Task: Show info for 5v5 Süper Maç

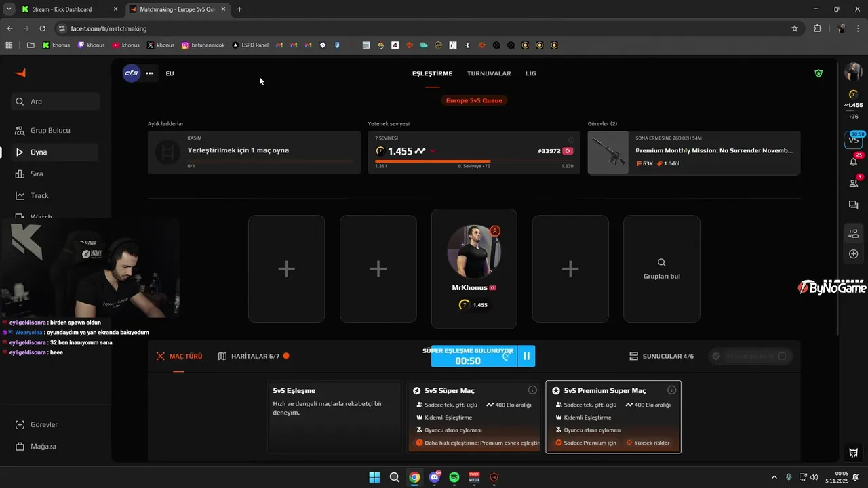Action: point(532,390)
